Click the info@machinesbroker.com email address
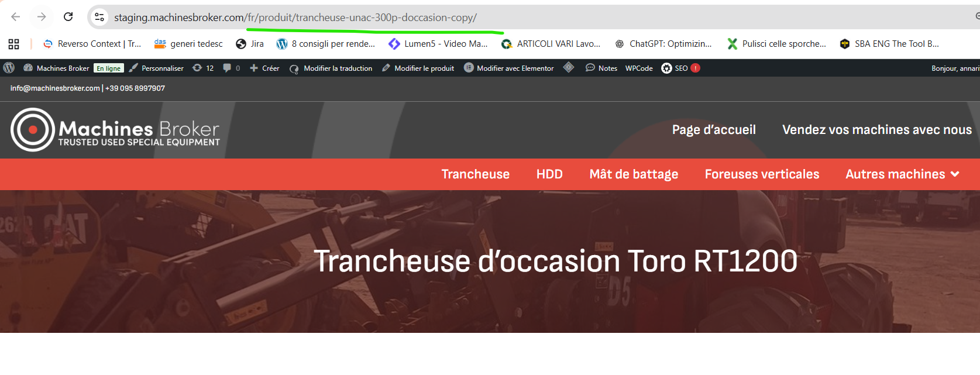The width and height of the screenshot is (980, 375). (55, 88)
